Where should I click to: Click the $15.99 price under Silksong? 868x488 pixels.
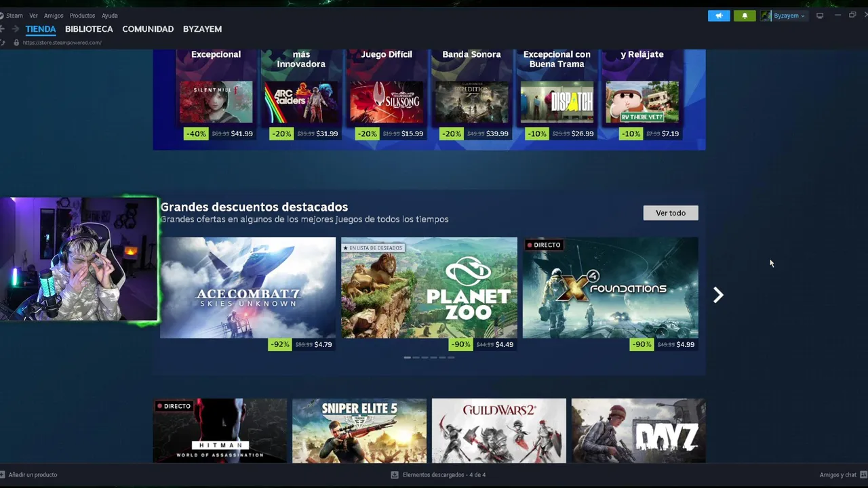coord(412,134)
